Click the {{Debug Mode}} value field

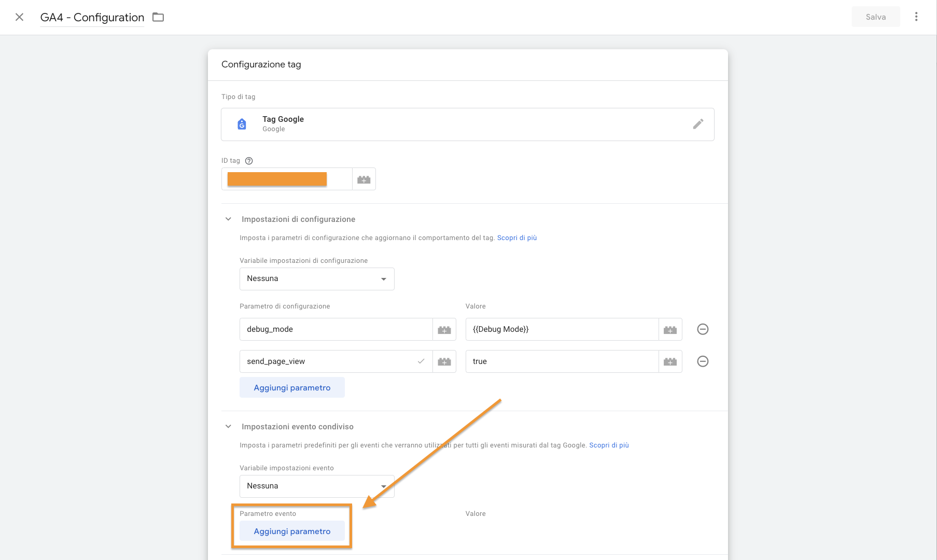(x=562, y=329)
